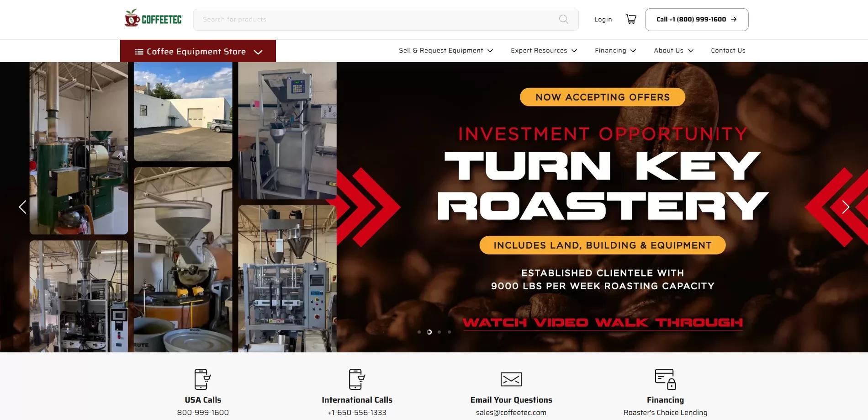The height and width of the screenshot is (420, 868).
Task: Click the search magnifier icon
Action: pos(563,19)
